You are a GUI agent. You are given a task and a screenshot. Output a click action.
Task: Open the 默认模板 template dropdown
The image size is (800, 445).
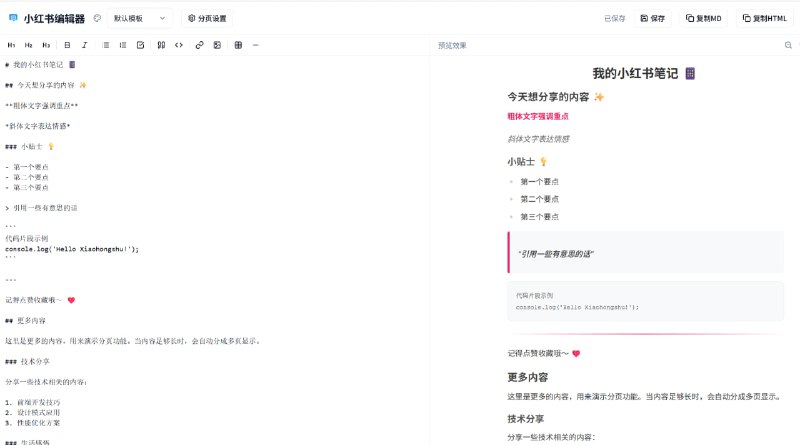tap(139, 18)
